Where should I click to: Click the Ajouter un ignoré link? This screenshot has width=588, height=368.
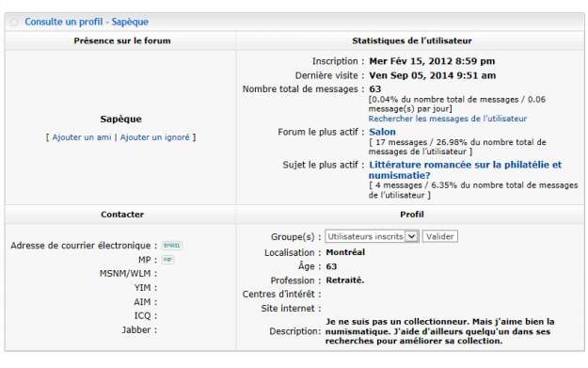click(155, 137)
